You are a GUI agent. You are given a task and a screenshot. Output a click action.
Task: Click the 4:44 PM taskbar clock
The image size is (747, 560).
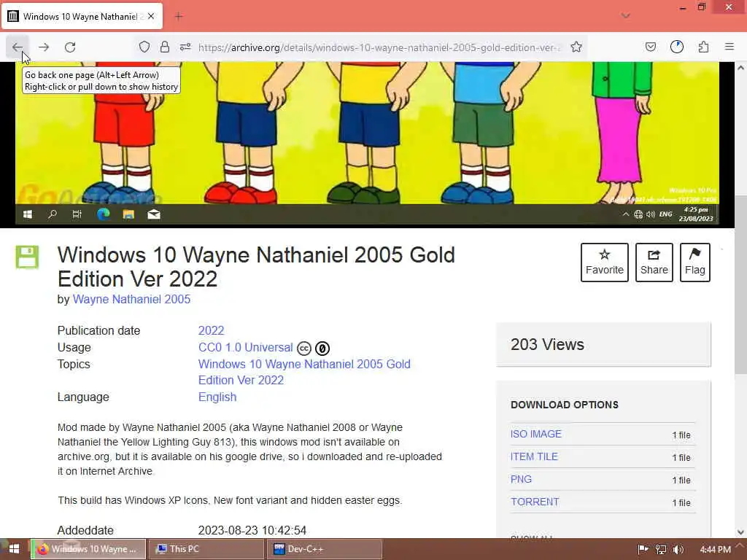715,550
